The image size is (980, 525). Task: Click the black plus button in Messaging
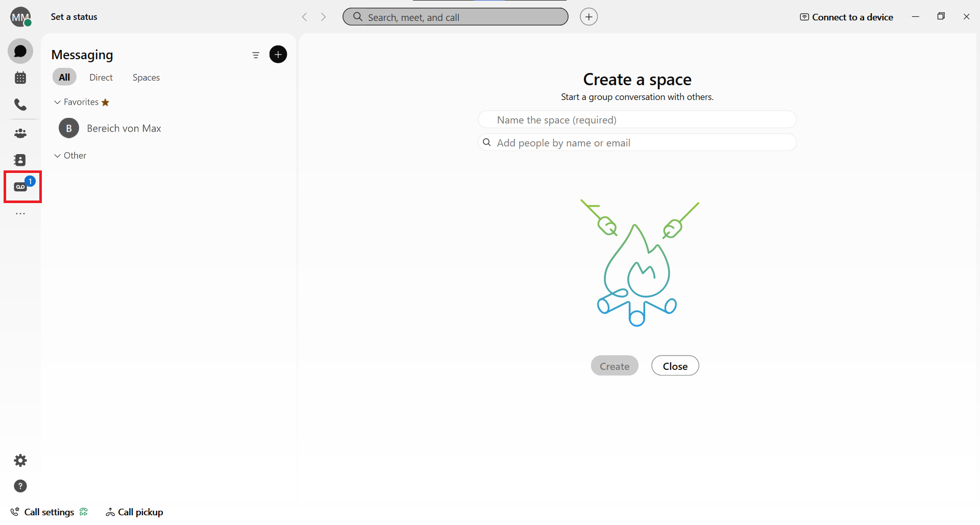(x=278, y=55)
